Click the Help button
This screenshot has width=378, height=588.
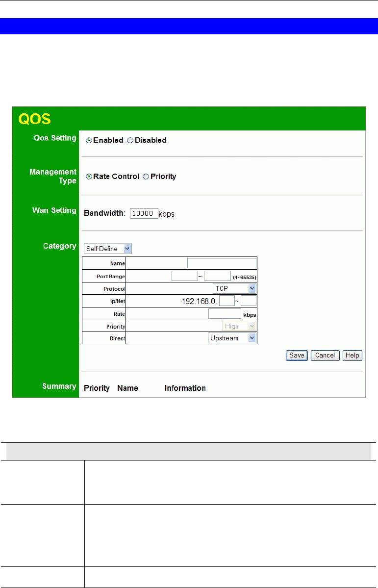point(353,356)
